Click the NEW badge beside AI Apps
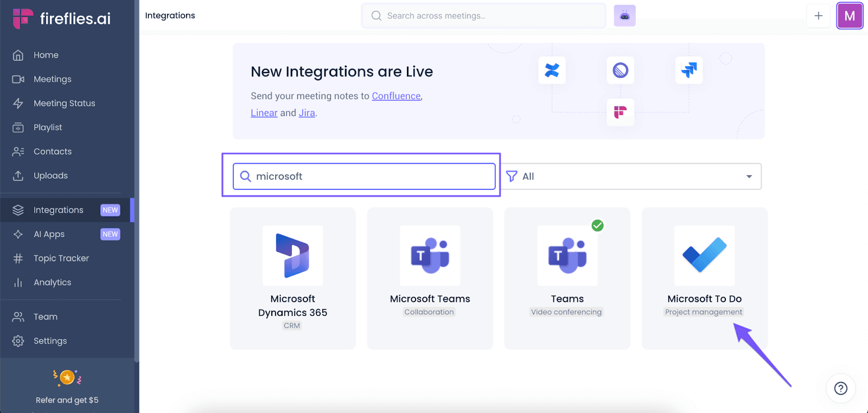 click(110, 234)
